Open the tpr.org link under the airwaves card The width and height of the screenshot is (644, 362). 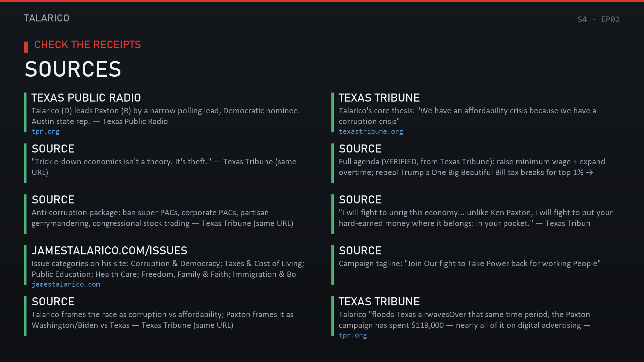click(x=353, y=335)
